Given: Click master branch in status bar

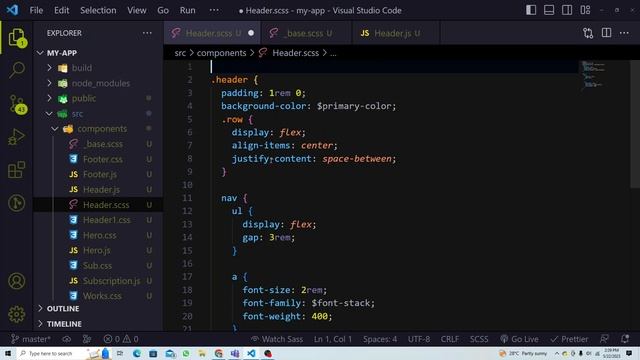Looking at the screenshot, I should 31,339.
